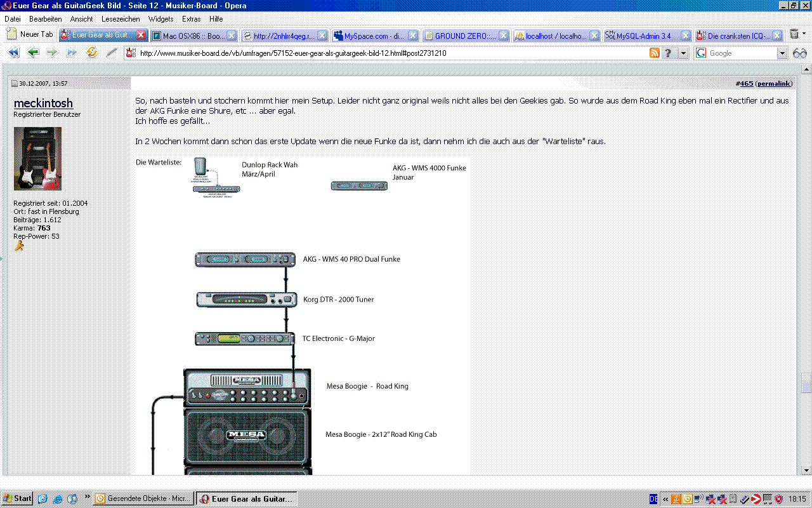Click the wand/pen icon next to reload
Screen dimensions: 812x508
click(111, 53)
